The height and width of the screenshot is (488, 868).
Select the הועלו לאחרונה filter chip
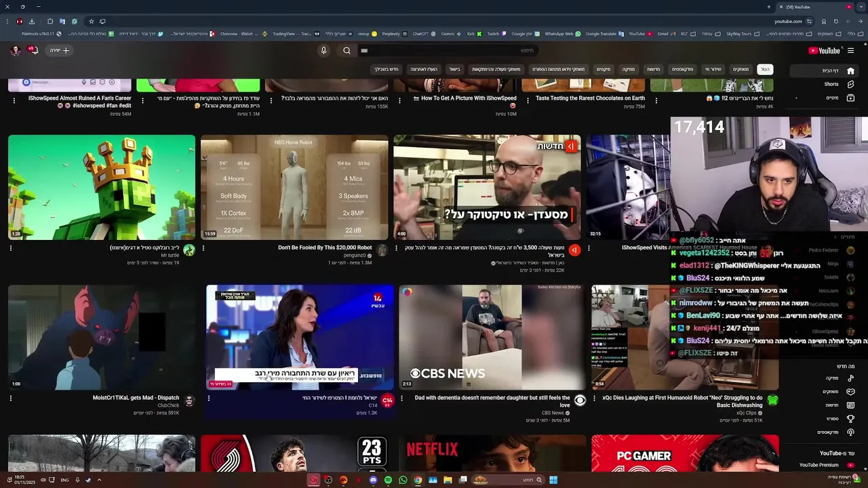tap(424, 69)
